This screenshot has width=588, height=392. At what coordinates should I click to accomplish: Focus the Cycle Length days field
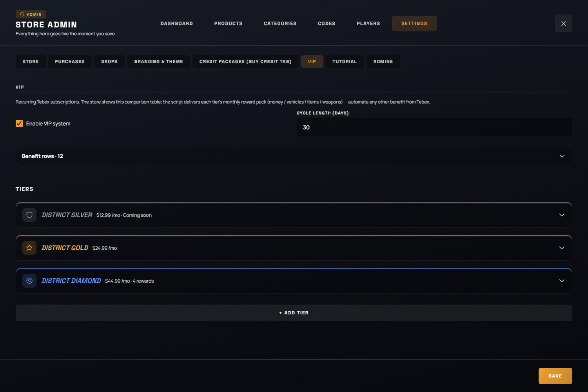pos(434,127)
